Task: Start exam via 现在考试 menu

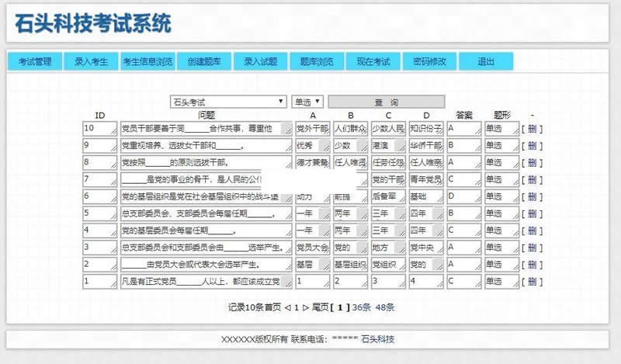Action: (373, 61)
